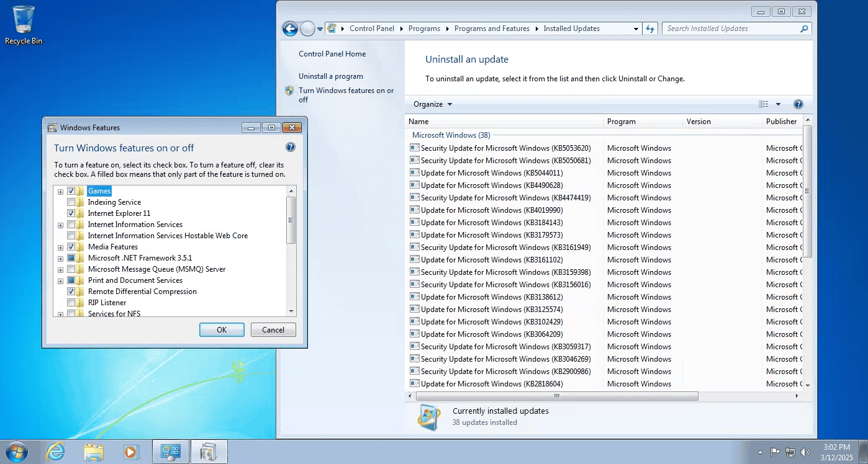Open the network tray icon
Image resolution: width=868 pixels, height=464 pixels.
tap(790, 452)
